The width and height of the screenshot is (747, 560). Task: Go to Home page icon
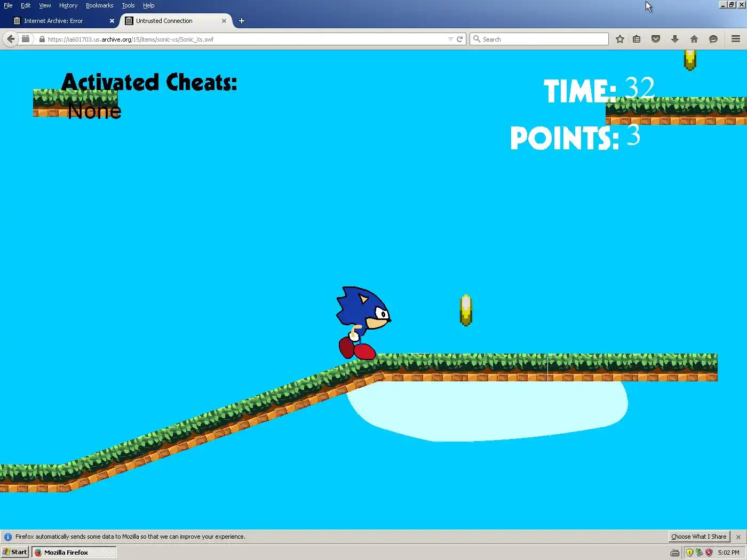[x=694, y=39]
